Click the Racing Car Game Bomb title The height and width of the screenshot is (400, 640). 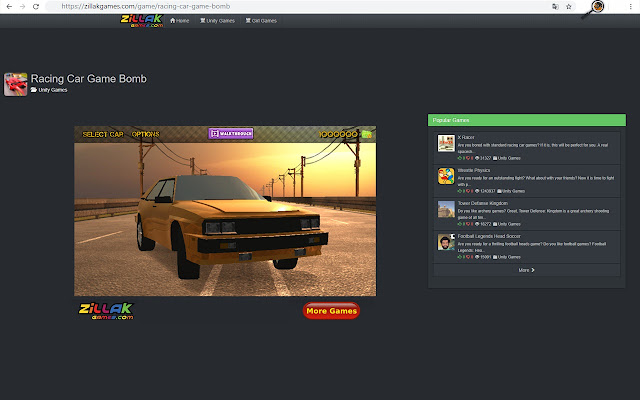coord(89,79)
